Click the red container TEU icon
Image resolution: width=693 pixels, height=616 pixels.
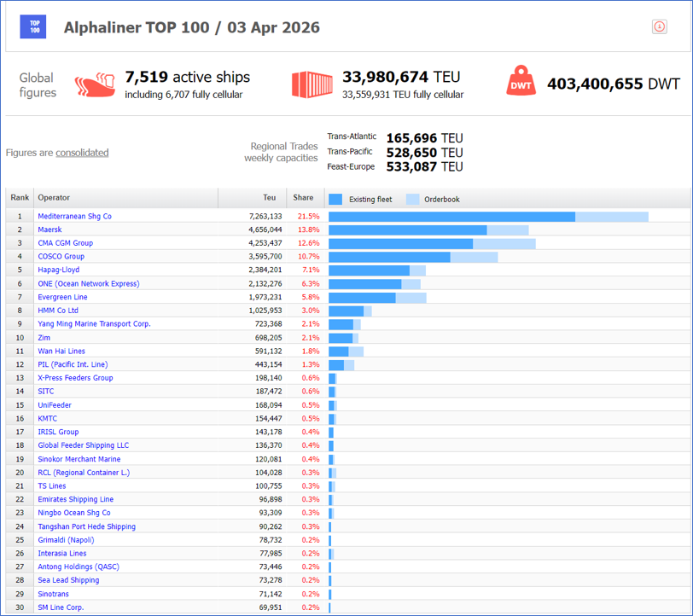pos(312,84)
